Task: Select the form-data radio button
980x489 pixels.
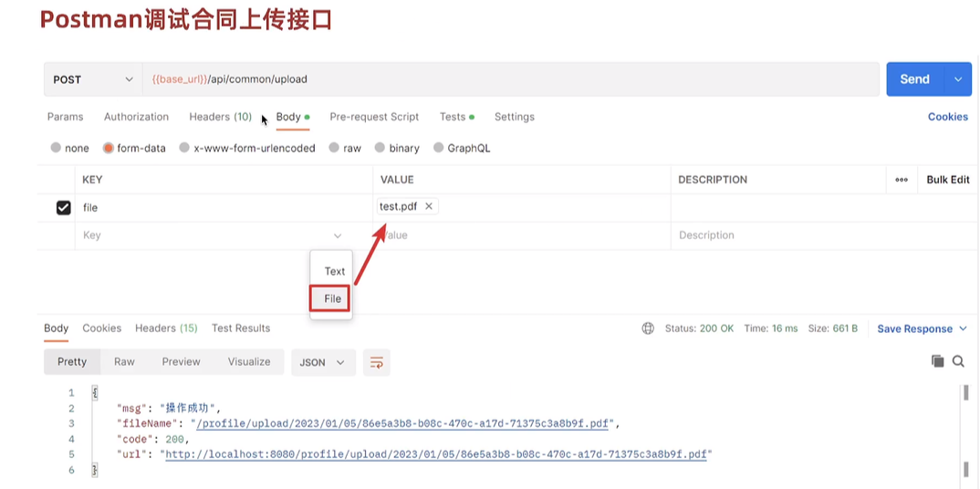Action: point(108,148)
